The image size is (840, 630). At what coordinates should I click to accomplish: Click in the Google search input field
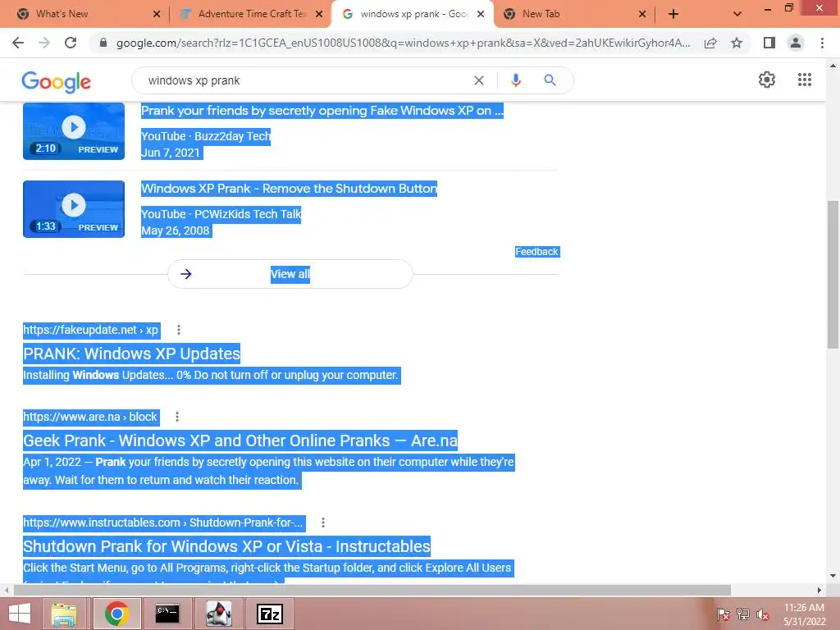pos(305,80)
